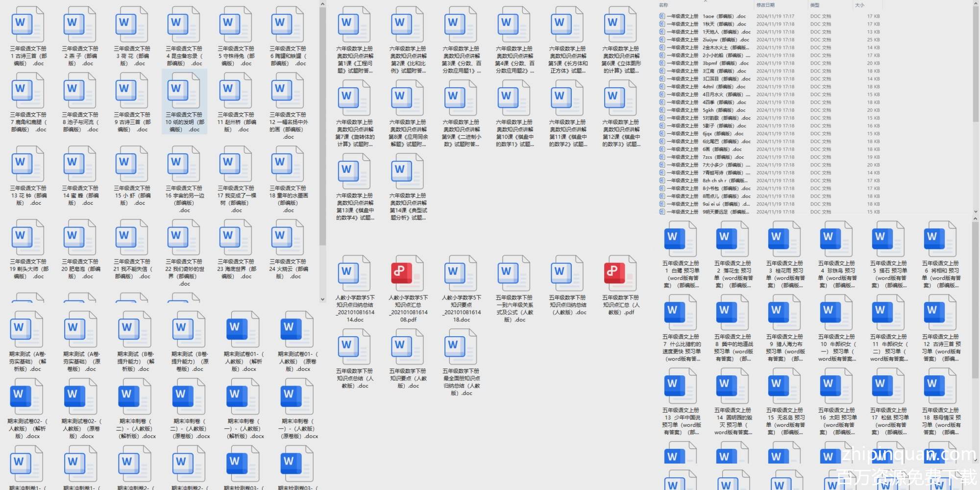Click the label 8 冀中的地道战 预习单
The width and height of the screenshot is (980, 490).
point(733,348)
